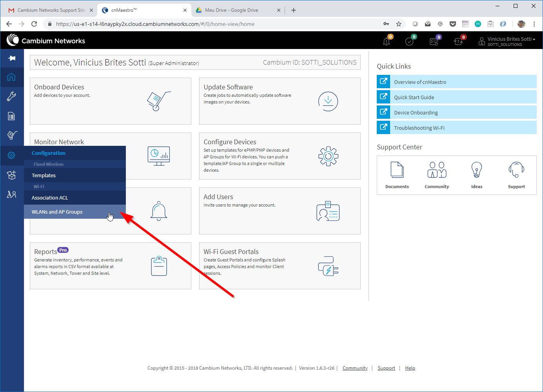Click the Help footer link
This screenshot has width=543, height=392.
click(410, 368)
